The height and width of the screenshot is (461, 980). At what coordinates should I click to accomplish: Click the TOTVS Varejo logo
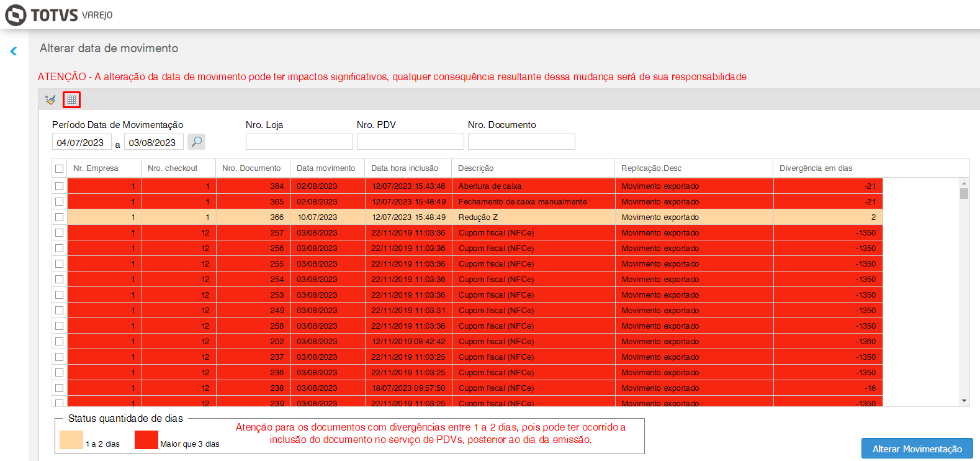(x=59, y=15)
